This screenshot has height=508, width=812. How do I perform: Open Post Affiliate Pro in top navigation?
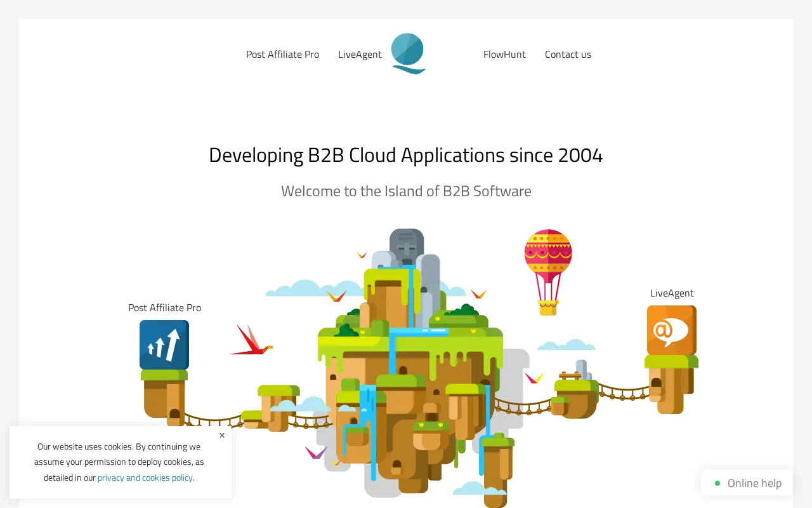coord(282,55)
